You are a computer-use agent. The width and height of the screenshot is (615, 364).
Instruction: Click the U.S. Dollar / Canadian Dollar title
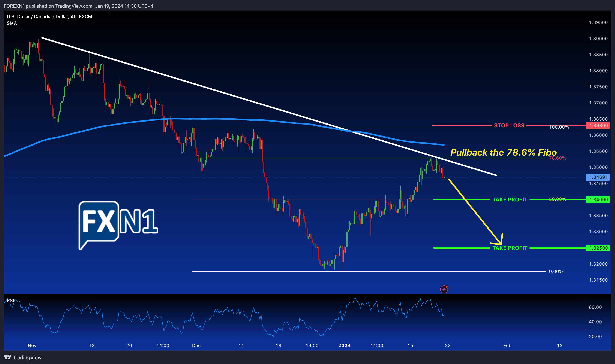(x=49, y=16)
